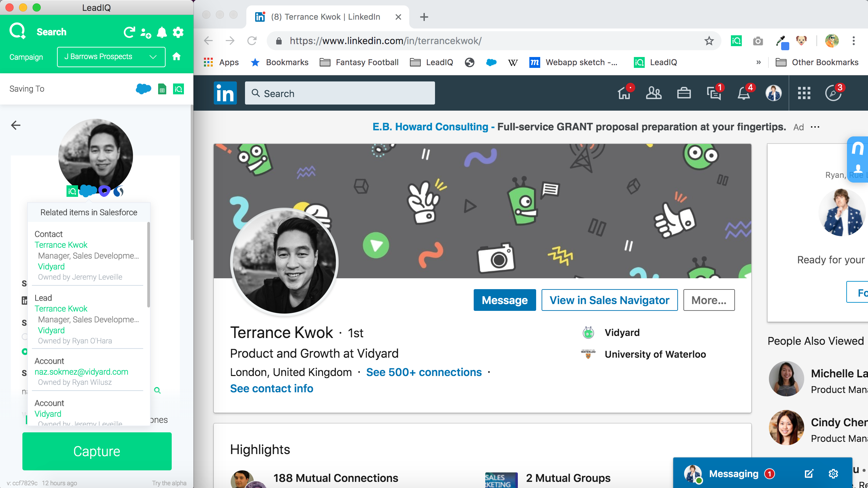Screen dimensions: 868x488
Task: Open the More... profile actions dropdown
Action: coord(709,300)
